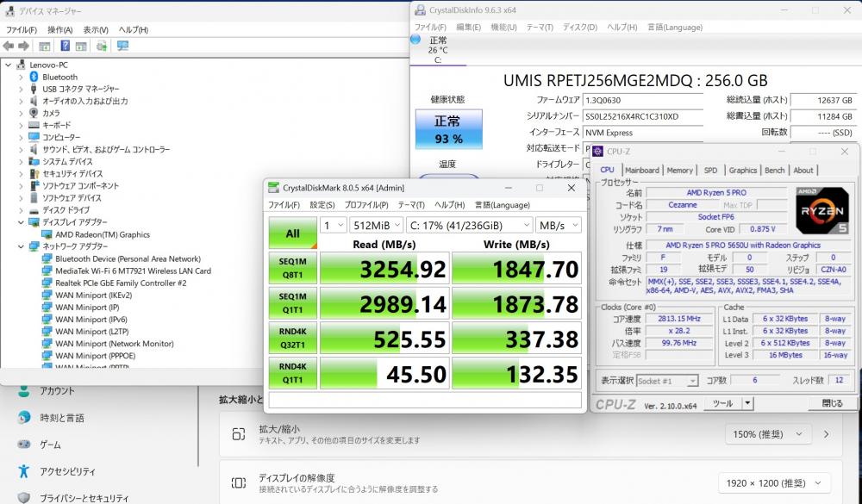This screenshot has width=862, height=504.
Task: Run the RND4K Q1T1 test button
Action: tap(292, 374)
